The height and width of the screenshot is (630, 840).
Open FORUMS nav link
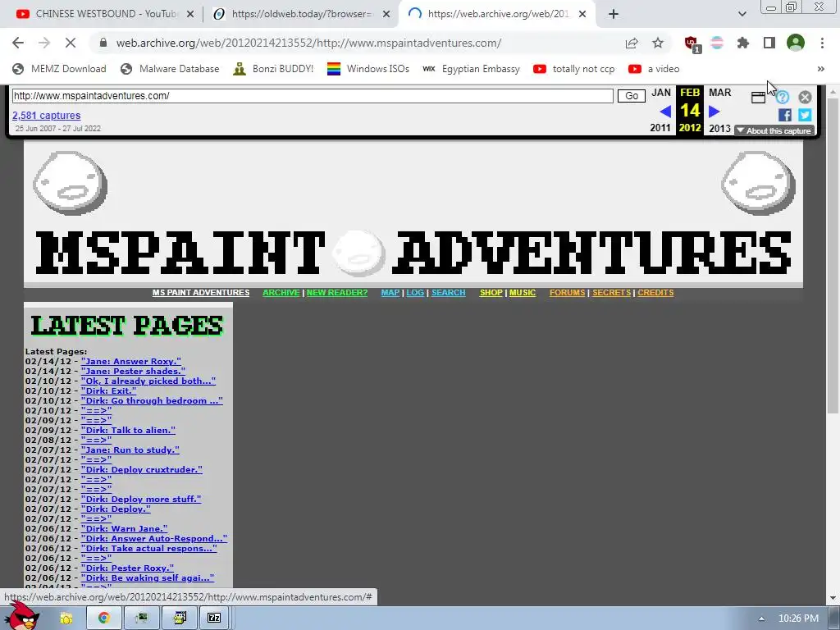pyautogui.click(x=568, y=293)
